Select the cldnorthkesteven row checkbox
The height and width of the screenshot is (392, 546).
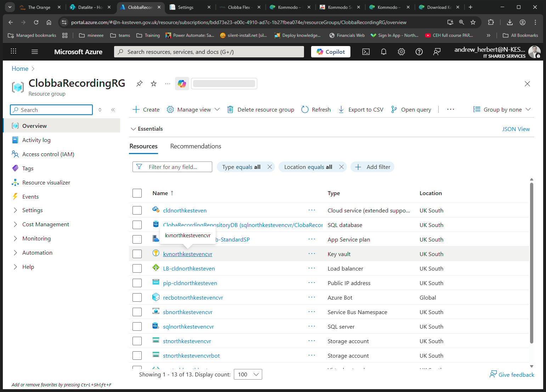point(137,210)
